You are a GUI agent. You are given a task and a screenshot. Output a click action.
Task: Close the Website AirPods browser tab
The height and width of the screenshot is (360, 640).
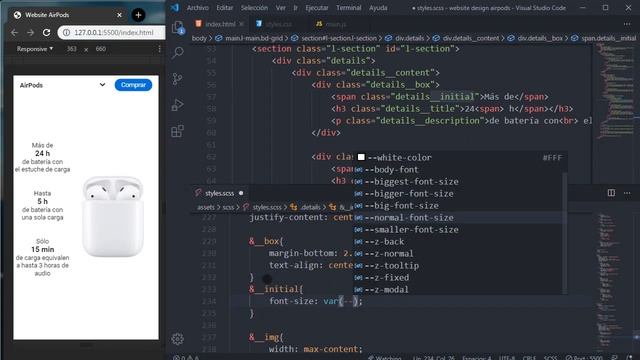tap(119, 15)
